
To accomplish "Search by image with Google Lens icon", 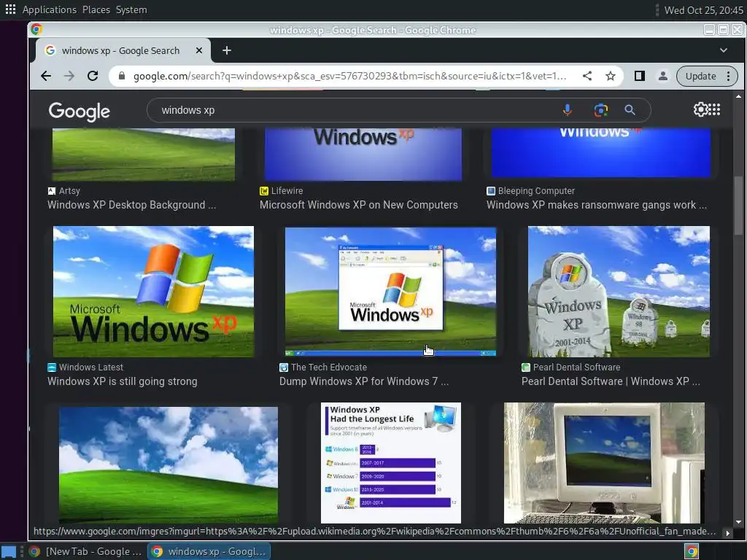I will (601, 111).
